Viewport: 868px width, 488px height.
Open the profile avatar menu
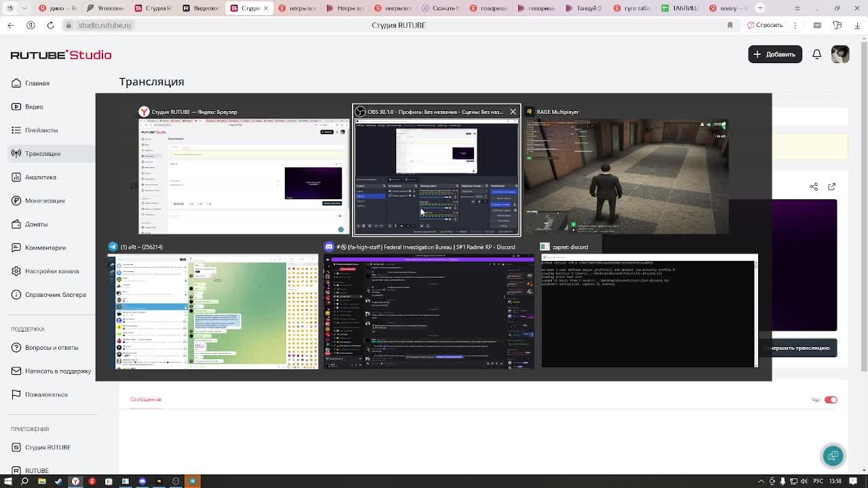840,54
